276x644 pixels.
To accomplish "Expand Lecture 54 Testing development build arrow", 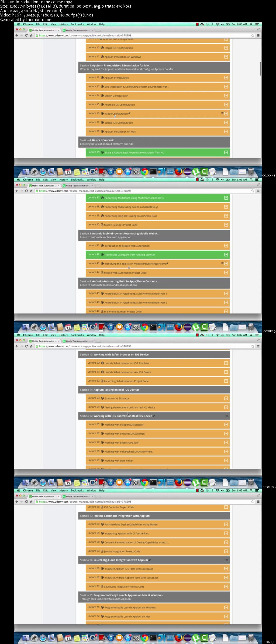I will pyautogui.click(x=226, y=407).
